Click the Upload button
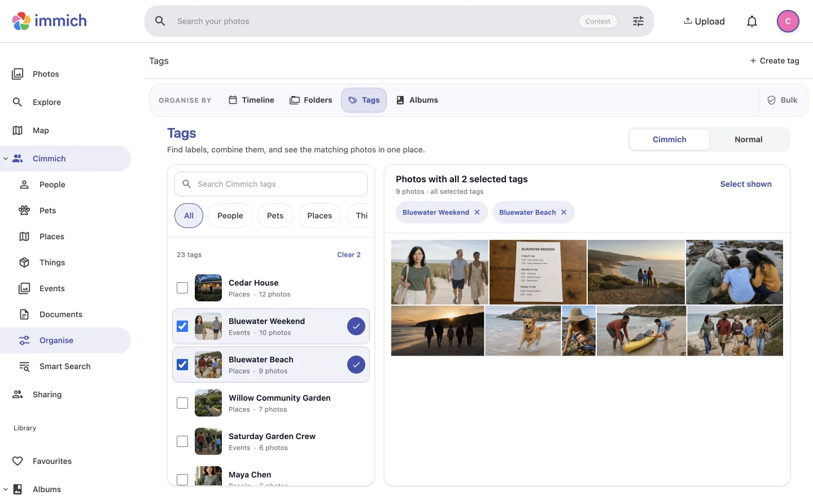This screenshot has width=813, height=504. coord(704,21)
